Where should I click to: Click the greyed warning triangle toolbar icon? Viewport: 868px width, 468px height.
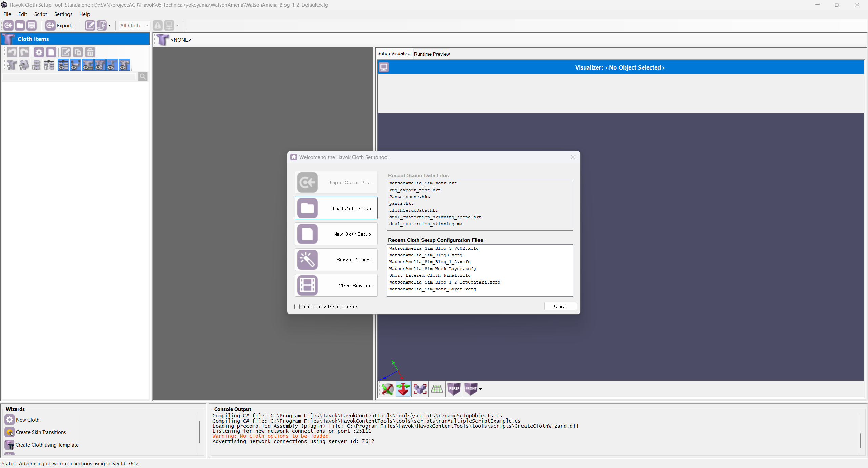point(158,25)
